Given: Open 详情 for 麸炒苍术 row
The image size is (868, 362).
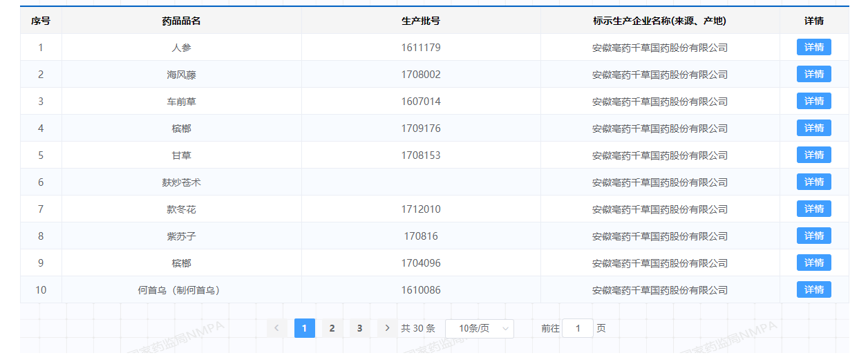Looking at the screenshot, I should point(813,182).
